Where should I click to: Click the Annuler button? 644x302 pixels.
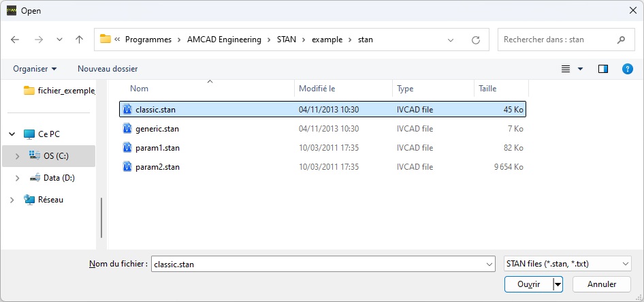coord(601,284)
